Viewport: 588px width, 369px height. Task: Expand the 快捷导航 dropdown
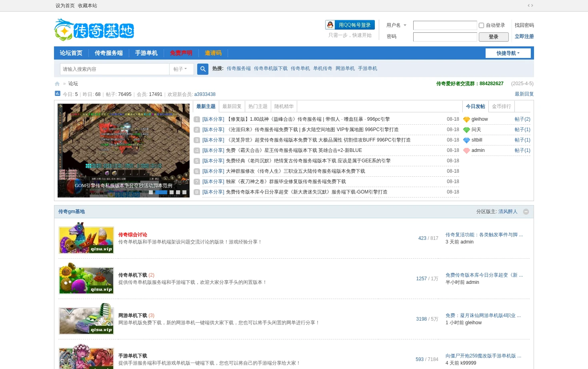click(x=508, y=53)
